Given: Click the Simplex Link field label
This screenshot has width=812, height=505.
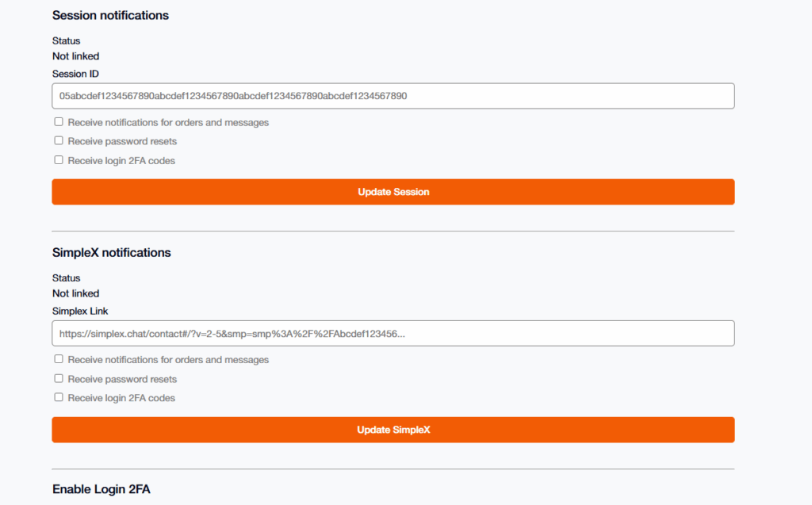Looking at the screenshot, I should (x=79, y=311).
